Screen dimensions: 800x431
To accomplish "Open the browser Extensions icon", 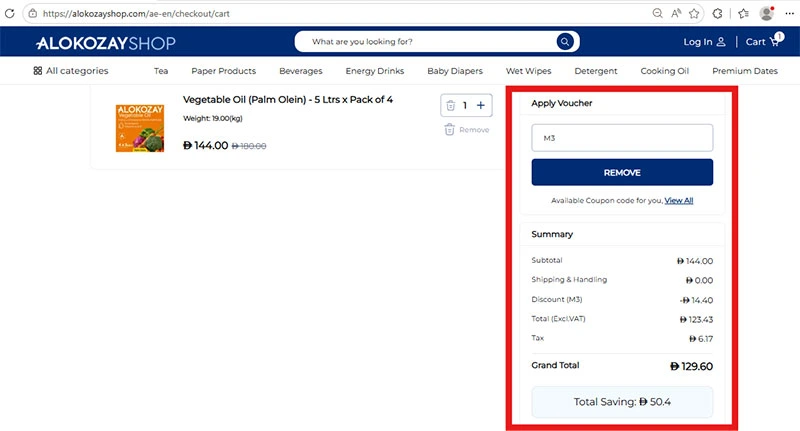I will 717,14.
